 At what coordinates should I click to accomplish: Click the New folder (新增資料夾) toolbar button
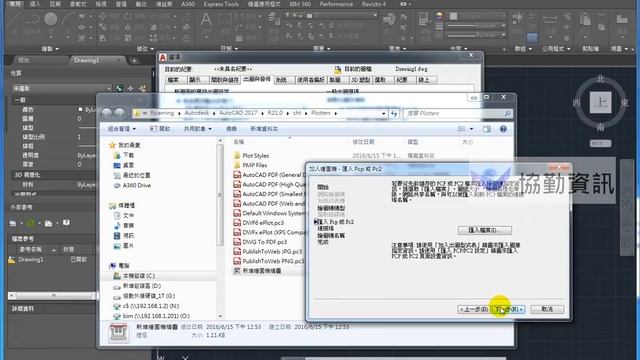pyautogui.click(x=264, y=129)
